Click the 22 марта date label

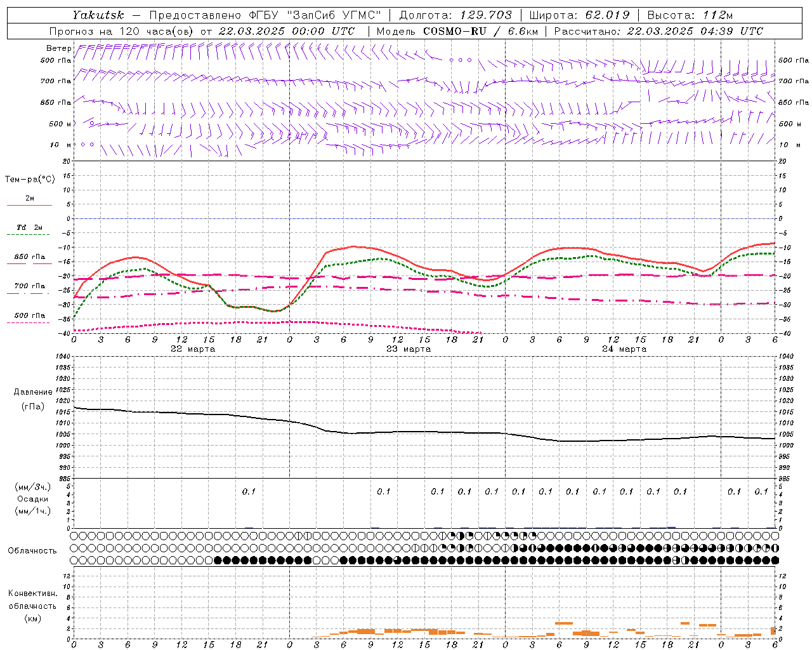click(x=193, y=349)
